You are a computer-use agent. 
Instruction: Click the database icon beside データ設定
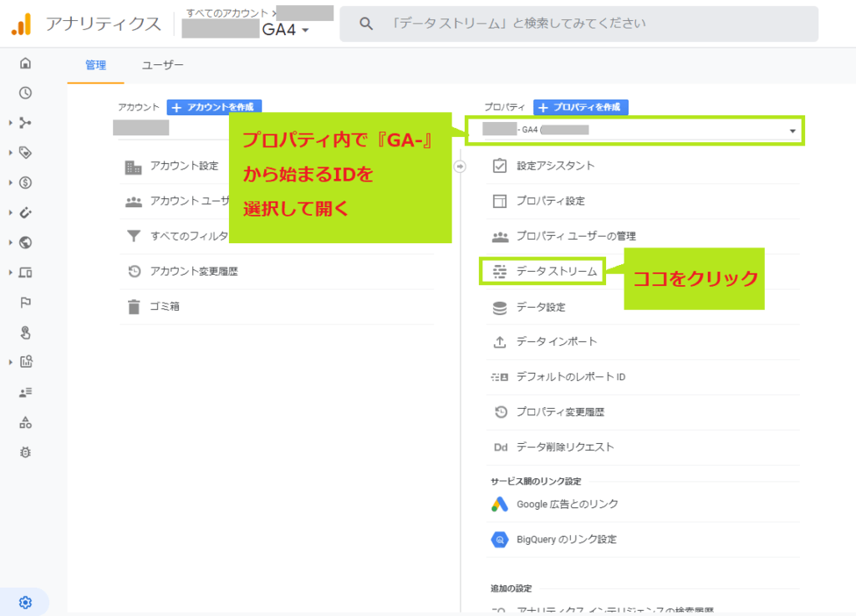click(x=500, y=308)
